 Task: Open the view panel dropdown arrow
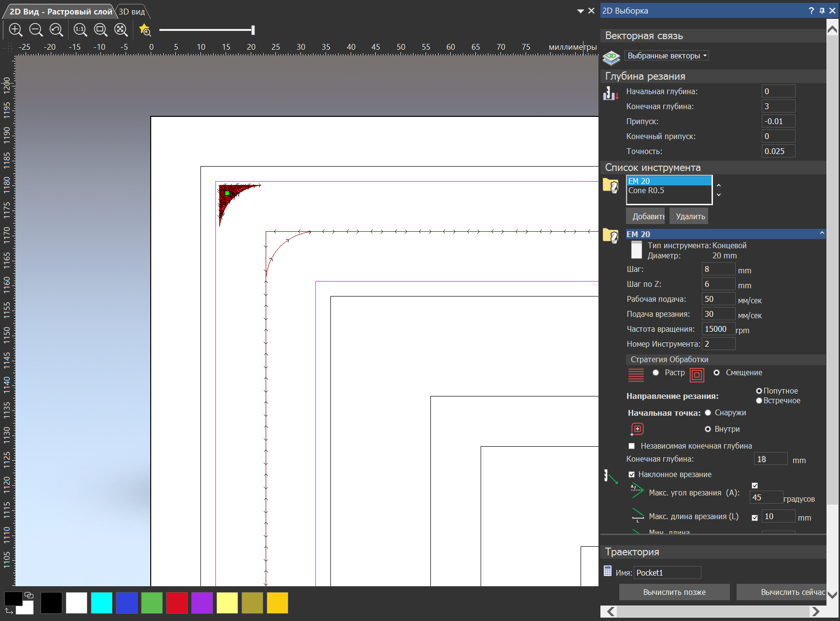[x=581, y=11]
